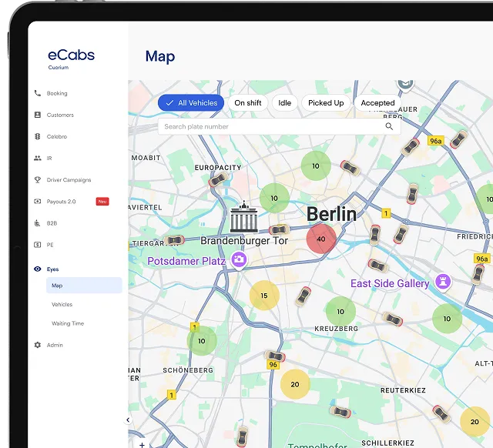The image size is (493, 448).
Task: Open the Payouts 2.0 menu item
Action: pos(61,202)
